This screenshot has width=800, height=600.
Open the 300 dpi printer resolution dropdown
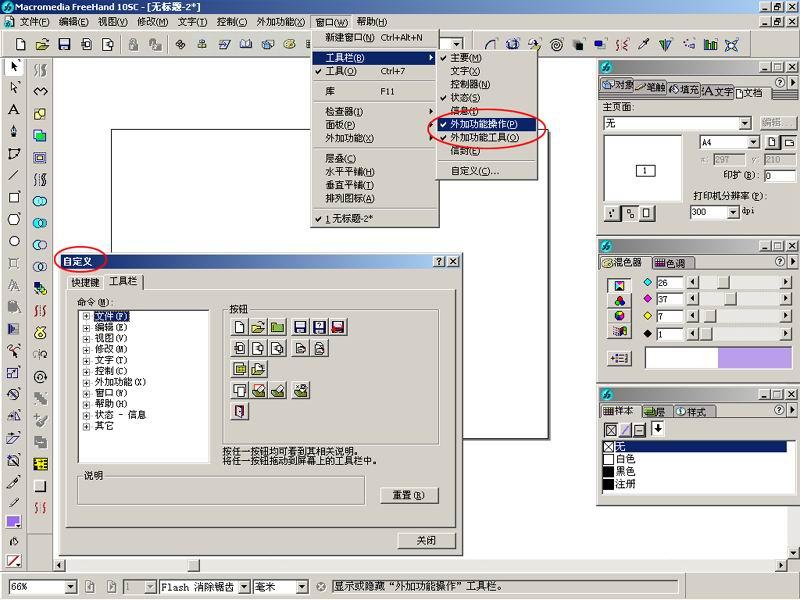point(733,212)
